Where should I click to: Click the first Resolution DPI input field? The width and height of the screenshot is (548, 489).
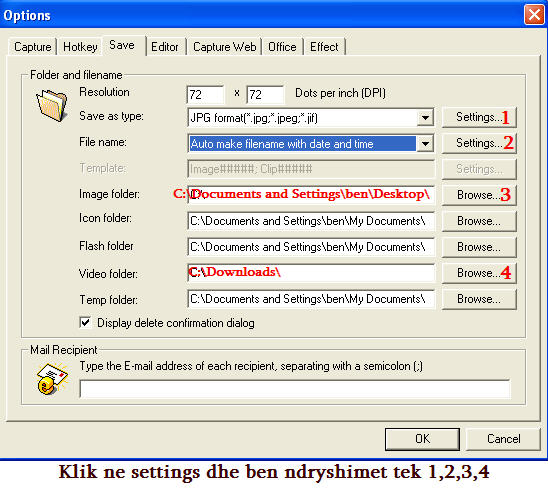coord(205,94)
